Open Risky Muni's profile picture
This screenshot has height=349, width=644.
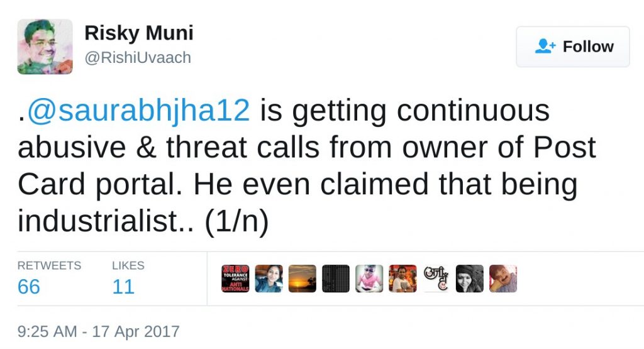click(x=45, y=47)
